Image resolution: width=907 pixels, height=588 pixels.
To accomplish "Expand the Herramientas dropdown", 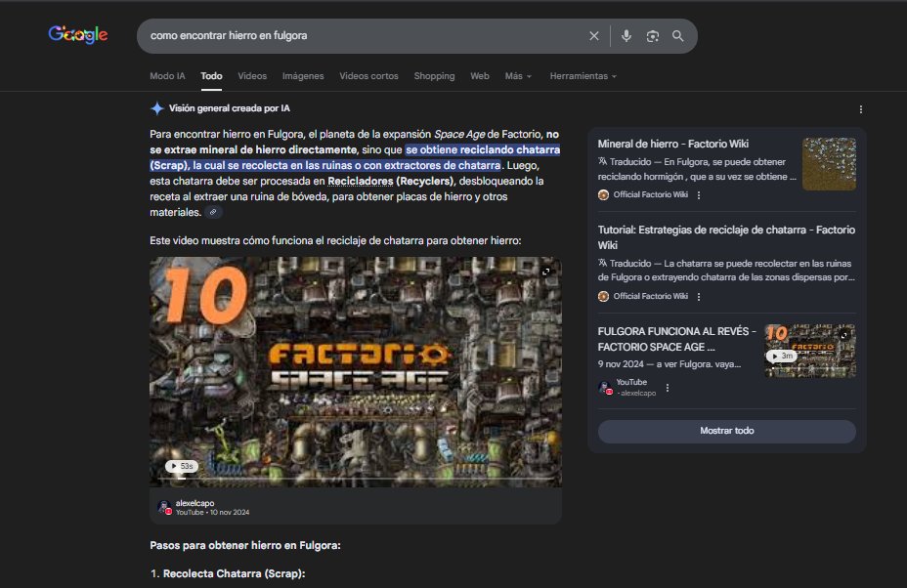I will (x=583, y=76).
